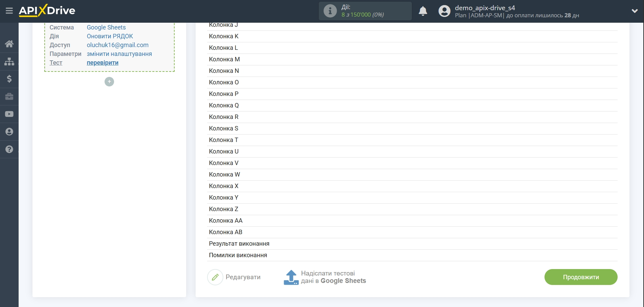644x307 pixels.
Task: Select the Колонка N row
Action: tap(412, 71)
